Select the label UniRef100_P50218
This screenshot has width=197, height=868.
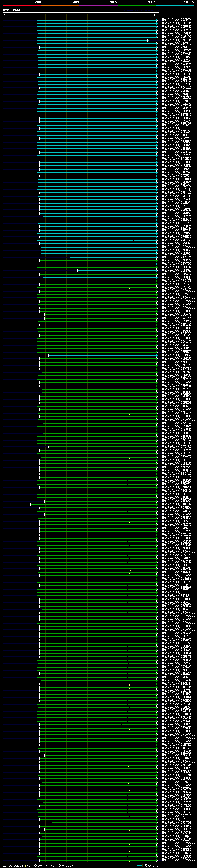[x=177, y=88]
